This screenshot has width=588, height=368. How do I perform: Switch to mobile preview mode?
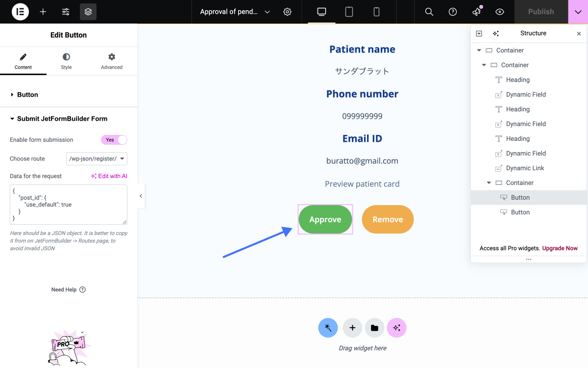376,11
